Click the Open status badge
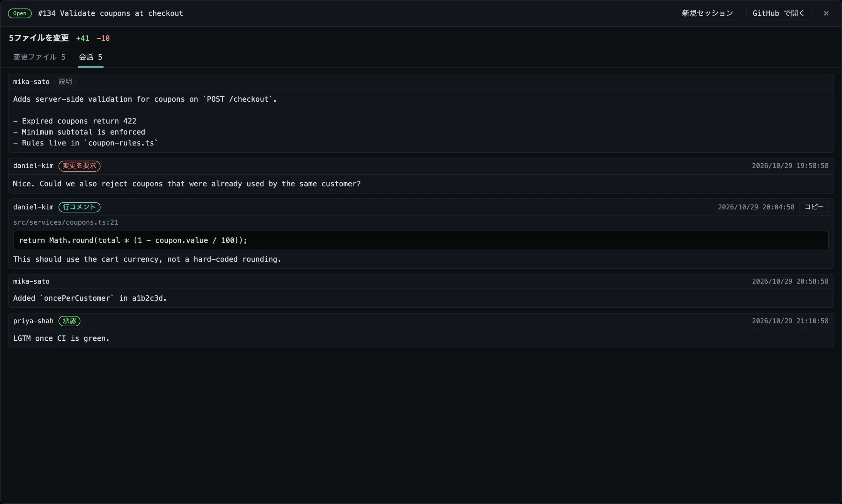The image size is (842, 504). (x=20, y=13)
